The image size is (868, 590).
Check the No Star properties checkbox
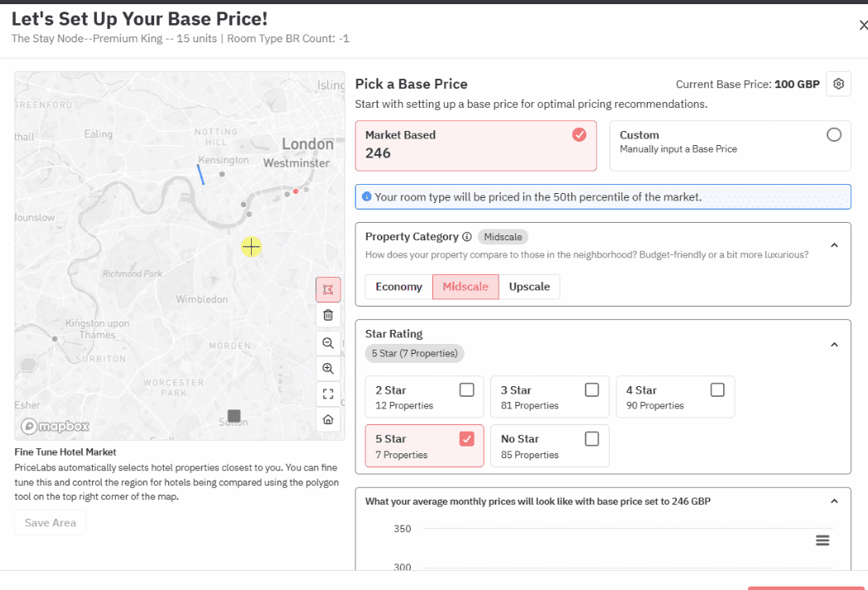591,438
